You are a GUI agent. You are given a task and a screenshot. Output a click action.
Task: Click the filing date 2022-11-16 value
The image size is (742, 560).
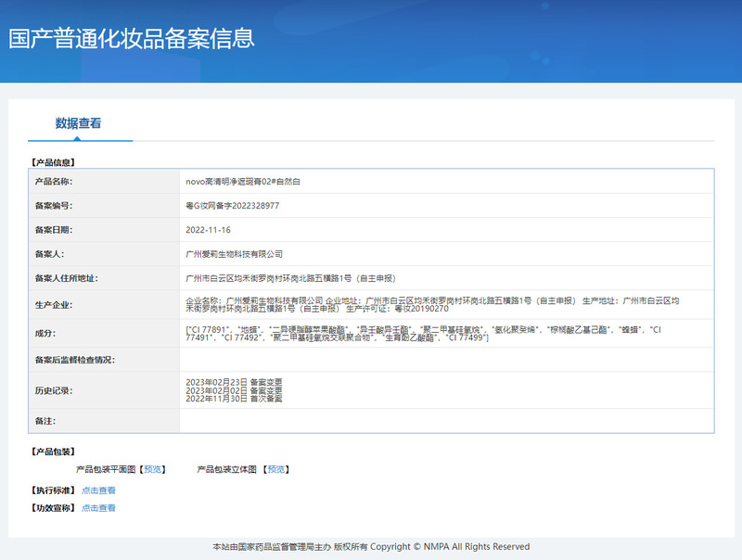[x=209, y=230]
